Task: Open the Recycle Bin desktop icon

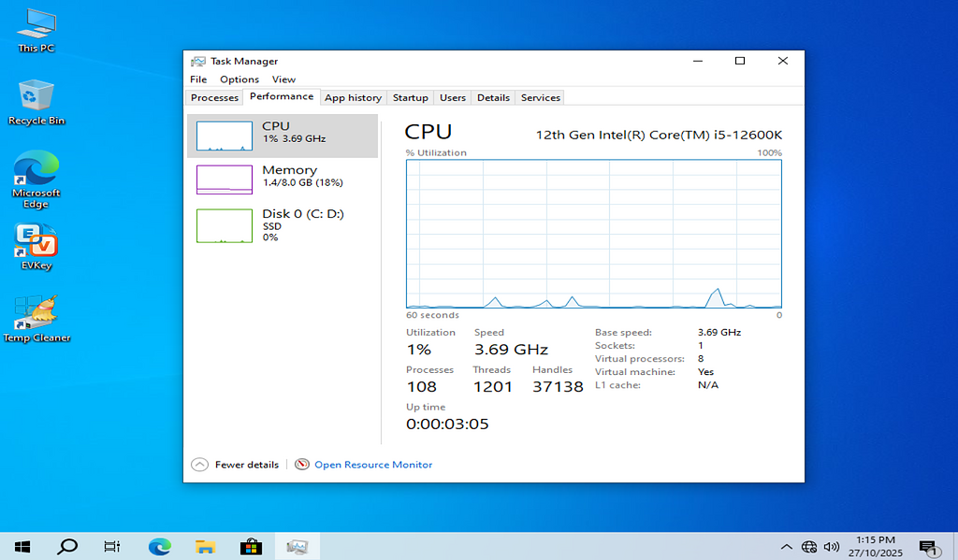Action: 36,98
